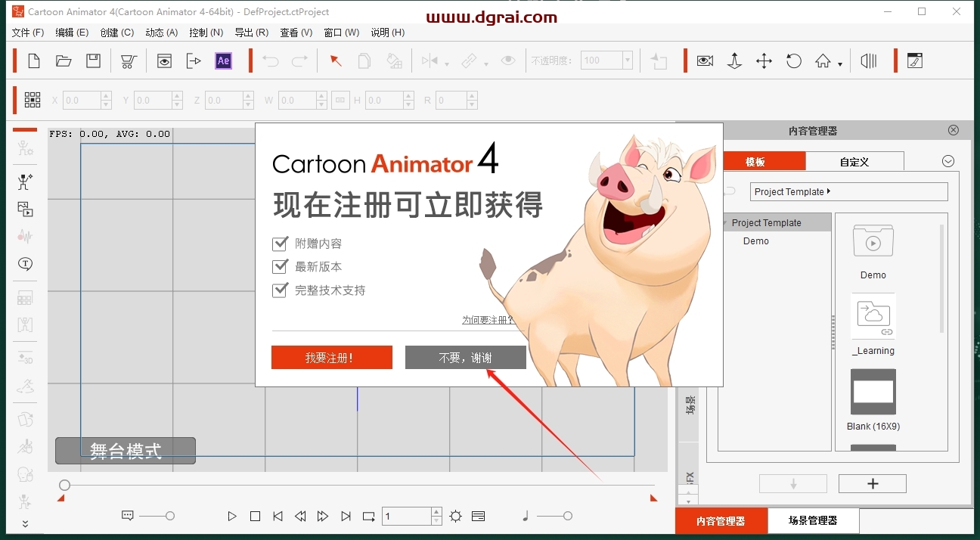Click the home view house icon
The width and height of the screenshot is (980, 540).
point(823,61)
